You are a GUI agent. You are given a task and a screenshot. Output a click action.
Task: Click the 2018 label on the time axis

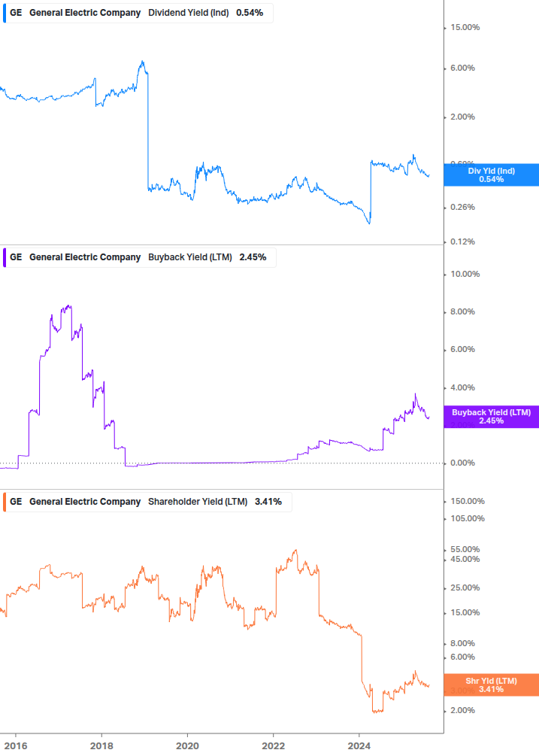pos(101,746)
